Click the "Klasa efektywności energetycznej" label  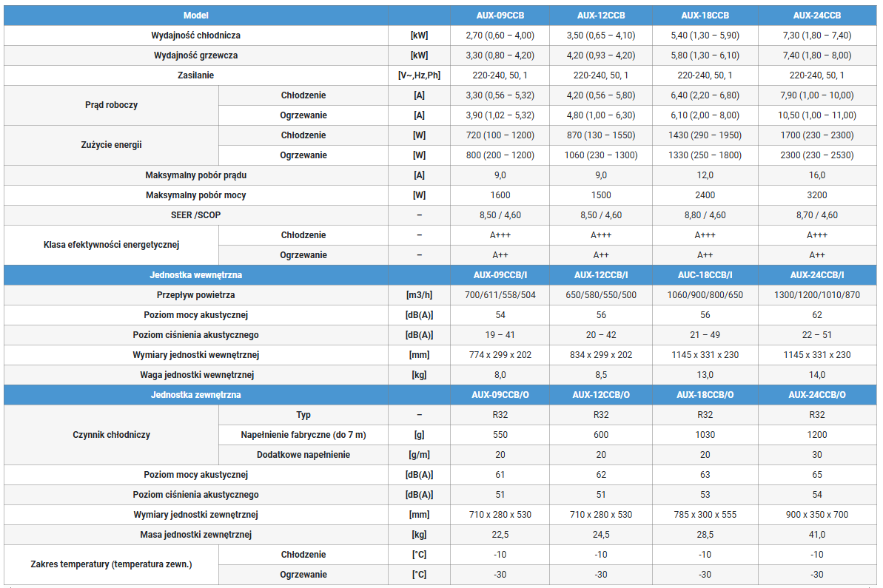[x=111, y=245]
